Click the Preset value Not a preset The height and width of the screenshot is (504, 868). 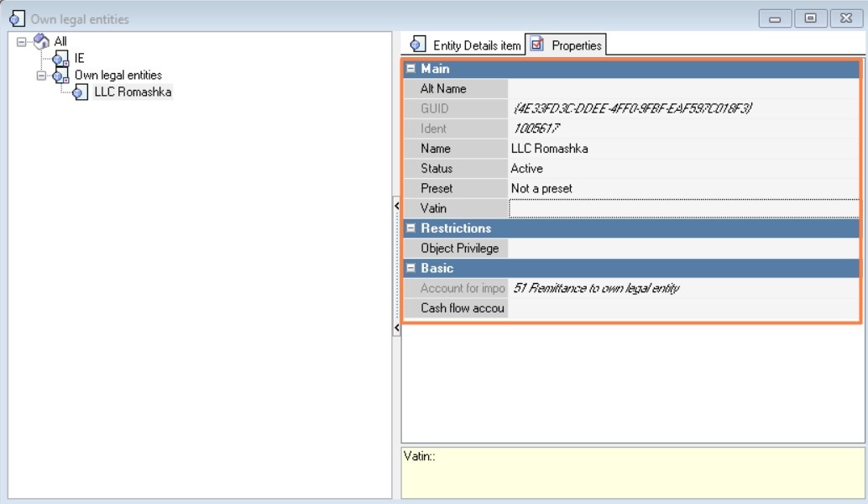coord(541,188)
